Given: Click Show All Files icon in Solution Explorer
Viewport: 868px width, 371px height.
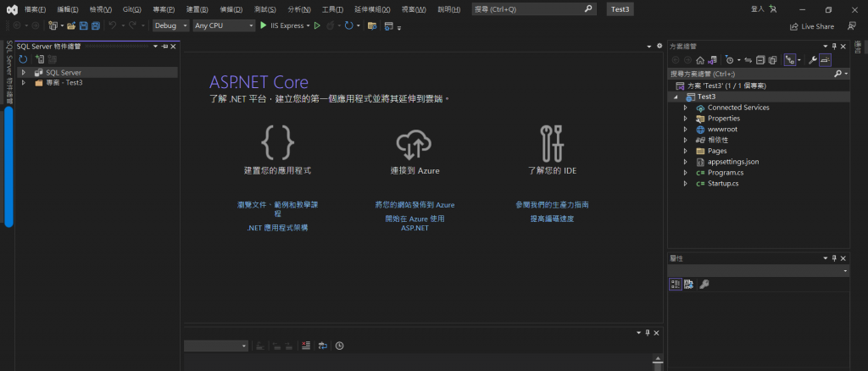Looking at the screenshot, I should pyautogui.click(x=773, y=59).
